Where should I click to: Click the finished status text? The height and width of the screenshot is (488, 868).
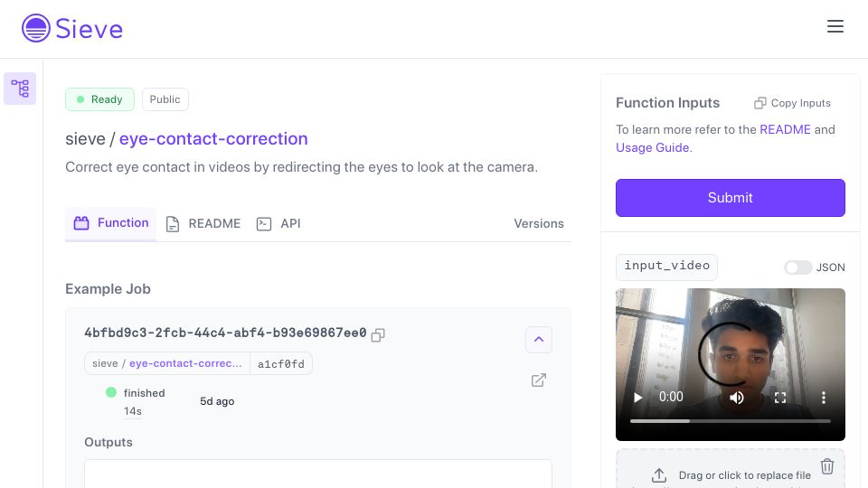pyautogui.click(x=144, y=393)
